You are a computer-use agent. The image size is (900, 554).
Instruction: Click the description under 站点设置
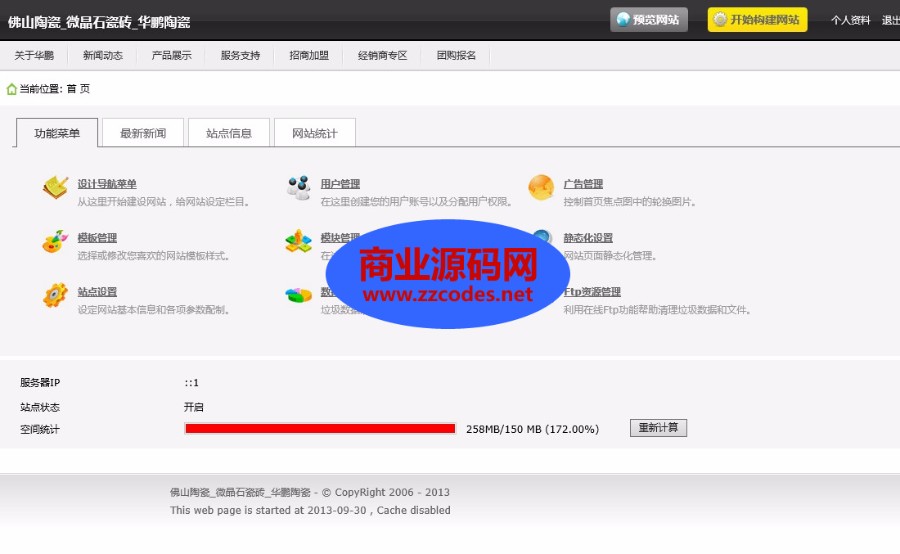(x=154, y=309)
